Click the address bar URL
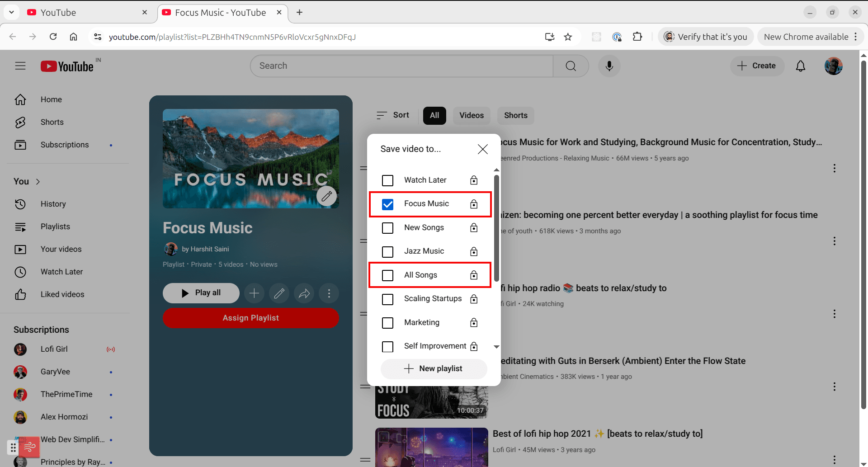868x467 pixels. (232, 37)
